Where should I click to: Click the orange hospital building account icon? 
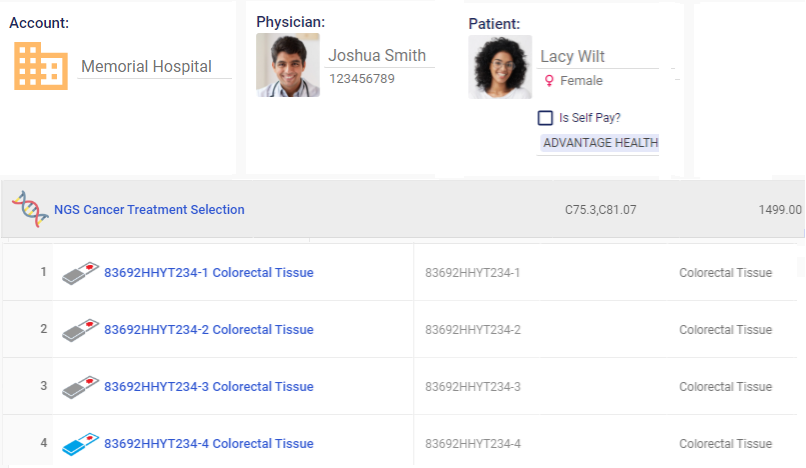41,66
